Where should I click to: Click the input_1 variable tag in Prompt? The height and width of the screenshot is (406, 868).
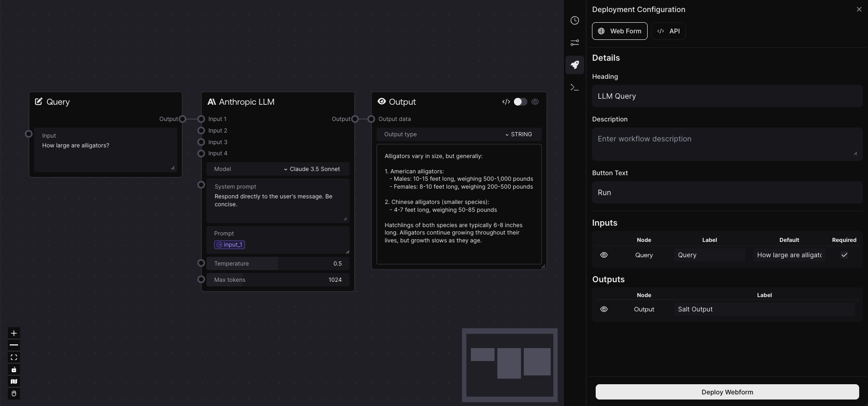coord(230,245)
